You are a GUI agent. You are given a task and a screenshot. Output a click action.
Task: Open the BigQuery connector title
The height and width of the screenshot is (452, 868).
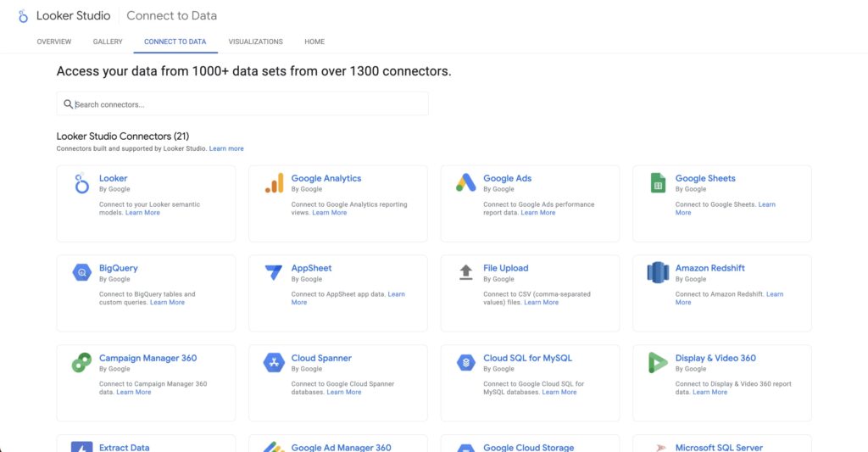point(119,268)
